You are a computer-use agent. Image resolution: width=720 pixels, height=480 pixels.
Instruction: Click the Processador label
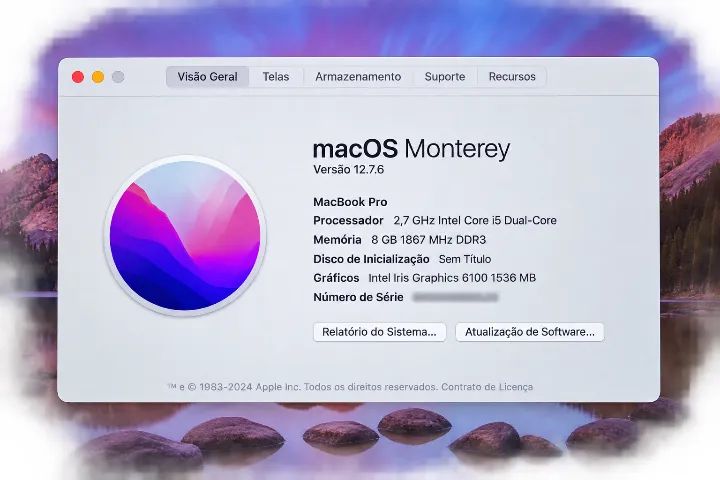point(348,220)
